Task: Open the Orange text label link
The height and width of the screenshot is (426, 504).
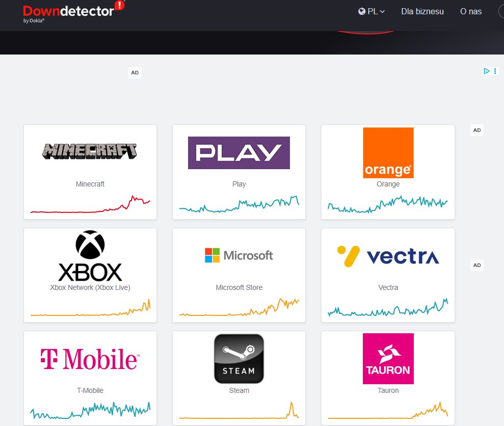Action: click(x=388, y=184)
